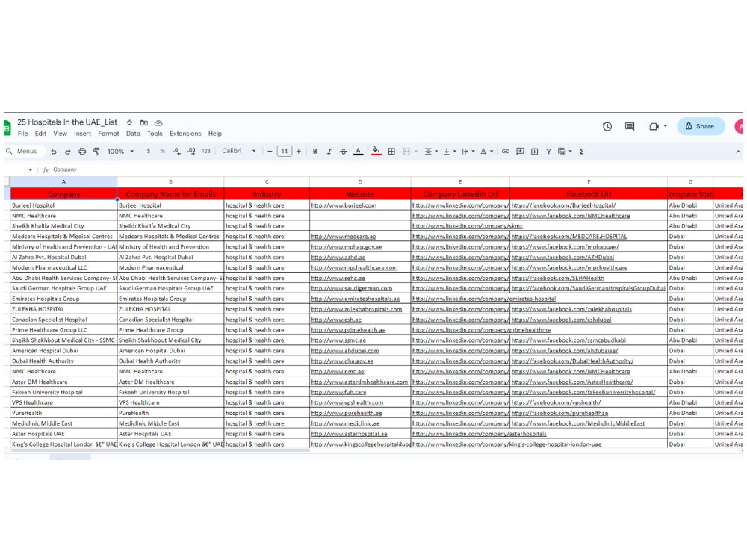Open the Calibri font dropdown

[239, 151]
